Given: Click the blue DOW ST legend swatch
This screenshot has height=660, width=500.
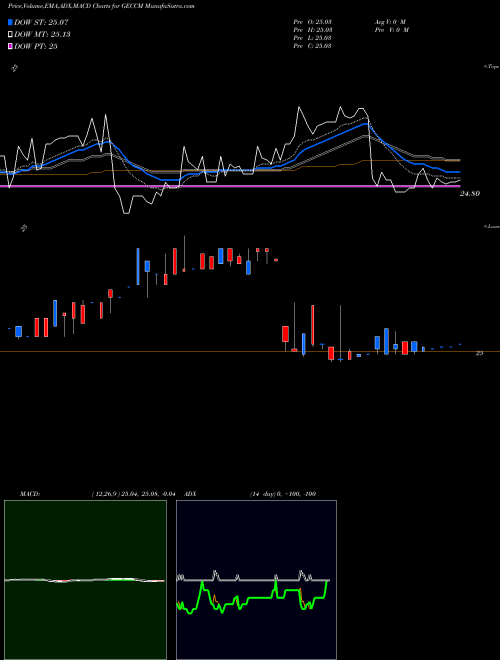Looking at the screenshot, I should pyautogui.click(x=11, y=22).
